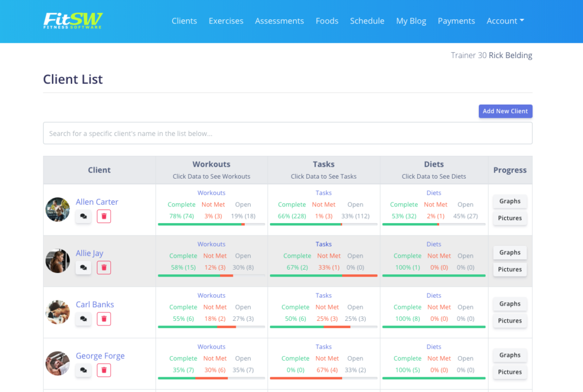Go to the Schedule menu item

tap(367, 21)
